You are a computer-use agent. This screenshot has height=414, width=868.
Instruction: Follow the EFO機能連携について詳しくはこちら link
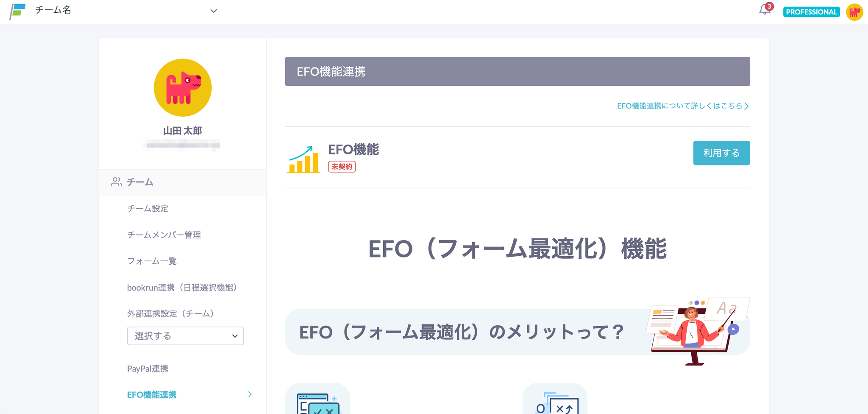[x=682, y=106]
